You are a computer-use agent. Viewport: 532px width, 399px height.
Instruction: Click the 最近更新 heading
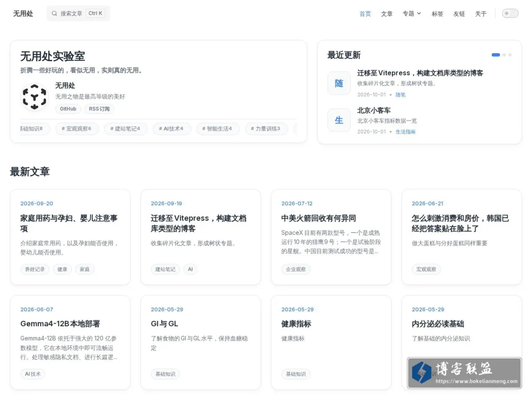tap(344, 55)
